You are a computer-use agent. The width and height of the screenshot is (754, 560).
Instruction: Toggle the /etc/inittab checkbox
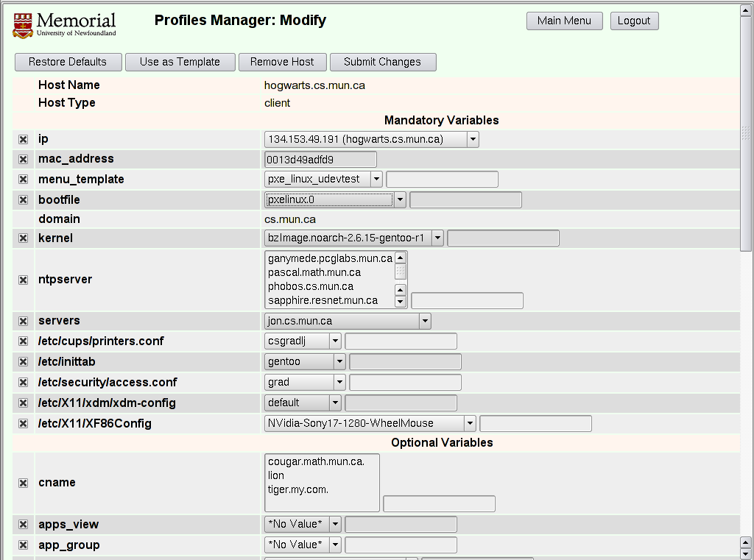[x=23, y=362]
